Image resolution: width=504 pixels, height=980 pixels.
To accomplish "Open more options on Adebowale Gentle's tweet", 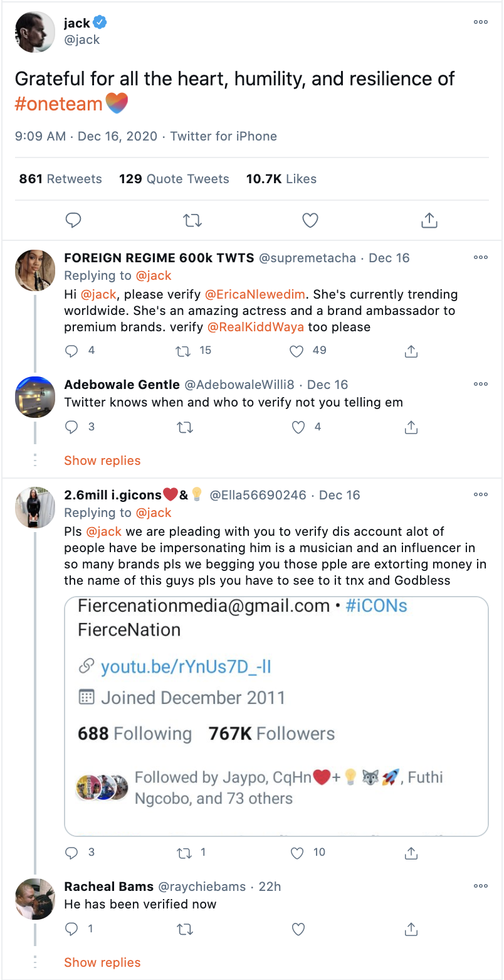I will [x=480, y=384].
